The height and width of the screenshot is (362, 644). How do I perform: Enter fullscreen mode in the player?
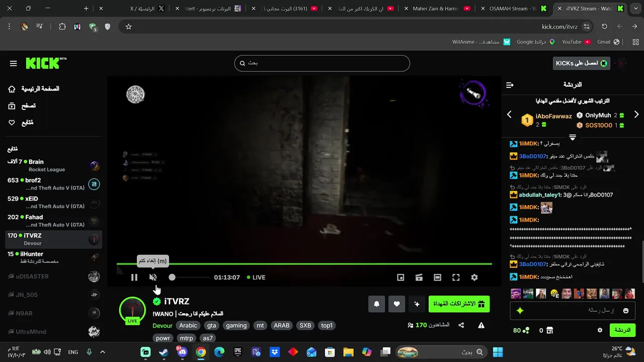[x=456, y=277]
